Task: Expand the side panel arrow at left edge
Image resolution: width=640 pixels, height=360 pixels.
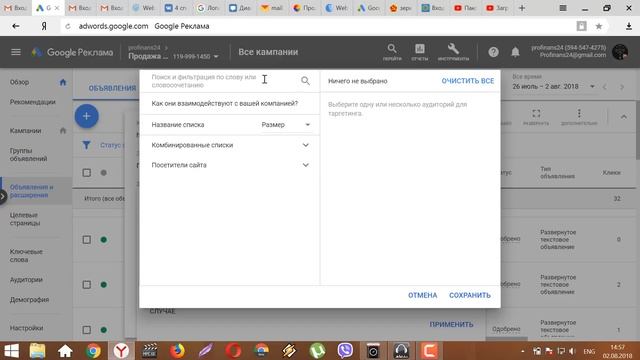Action: coord(3,196)
